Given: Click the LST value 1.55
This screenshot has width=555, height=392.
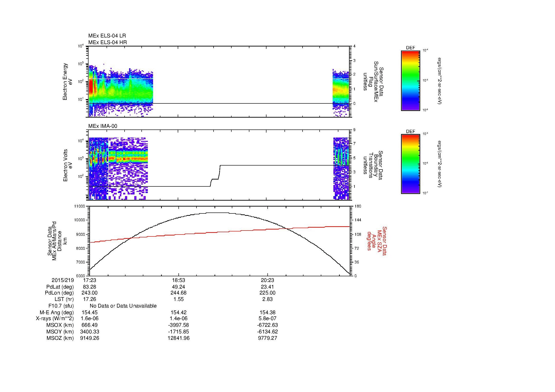Looking at the screenshot, I should [x=178, y=299].
